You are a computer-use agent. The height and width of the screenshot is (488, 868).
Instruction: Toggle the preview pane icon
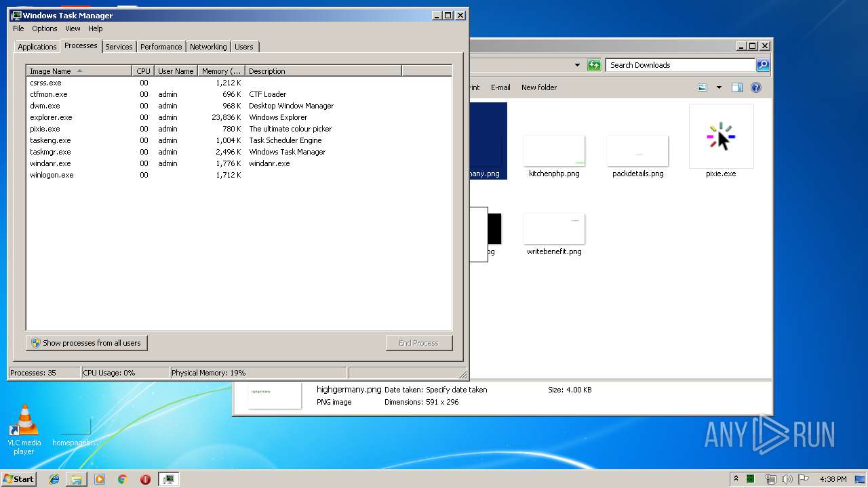pos(737,87)
